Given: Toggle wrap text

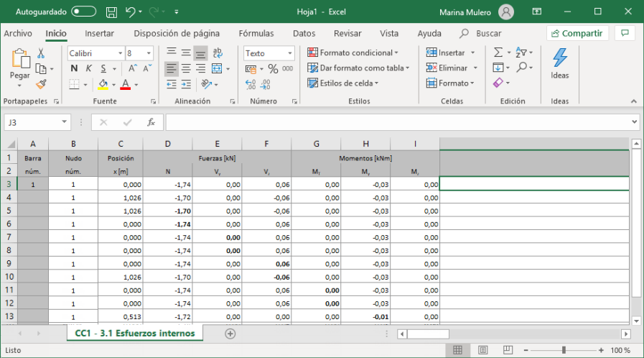Looking at the screenshot, I should [x=218, y=52].
